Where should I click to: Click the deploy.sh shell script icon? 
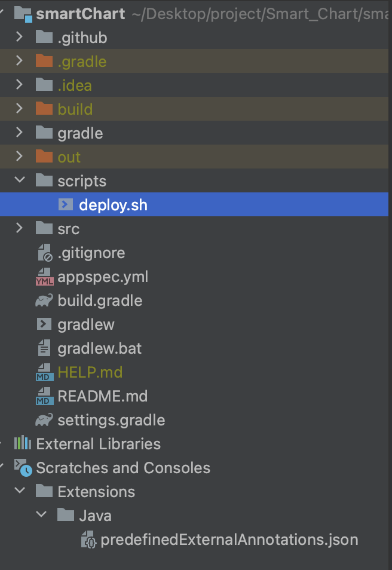66,205
